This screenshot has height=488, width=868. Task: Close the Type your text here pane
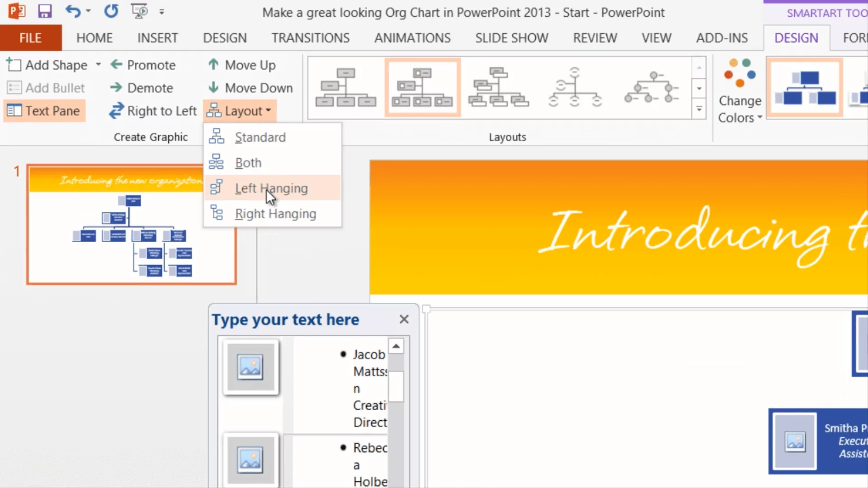(404, 319)
